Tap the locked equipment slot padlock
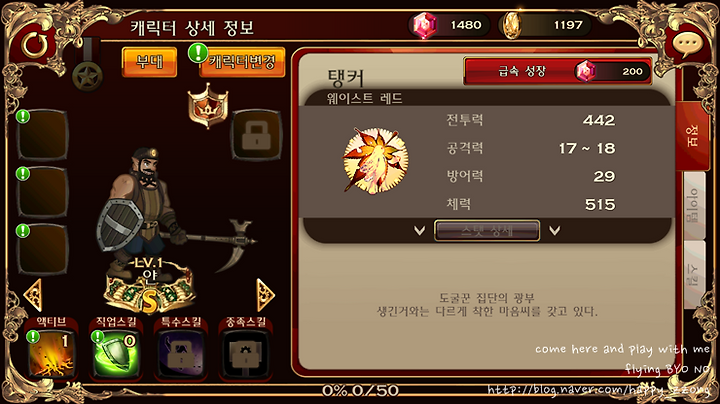The width and height of the screenshot is (720, 404). [257, 135]
